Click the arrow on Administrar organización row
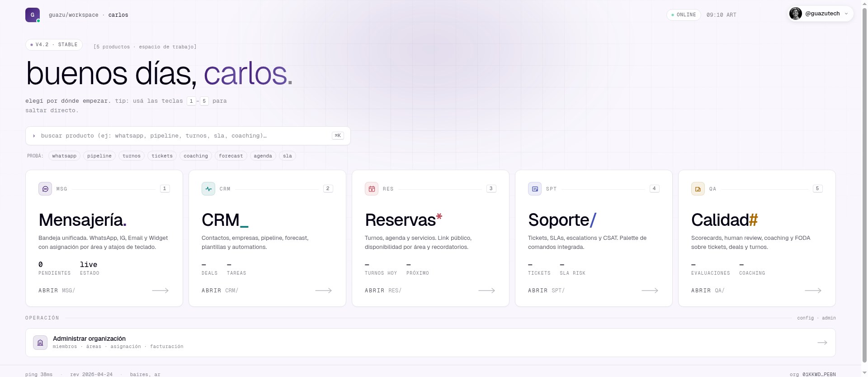Screen dimensions: 868x377 coord(822,343)
